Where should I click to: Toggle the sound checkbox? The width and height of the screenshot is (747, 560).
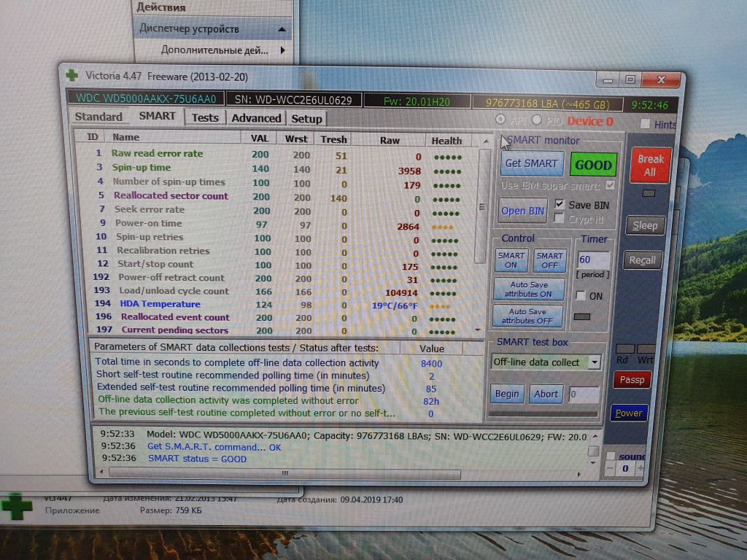(611, 456)
